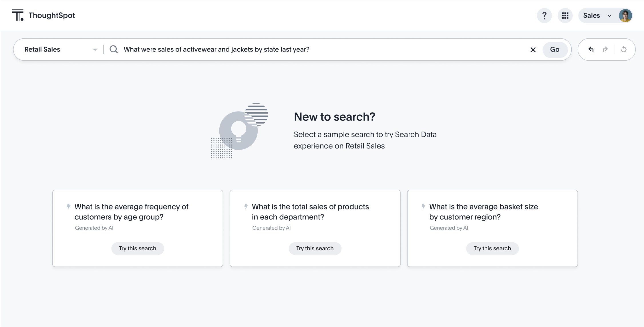Try the total sales by department search
Image resolution: width=644 pixels, height=327 pixels.
click(x=315, y=248)
